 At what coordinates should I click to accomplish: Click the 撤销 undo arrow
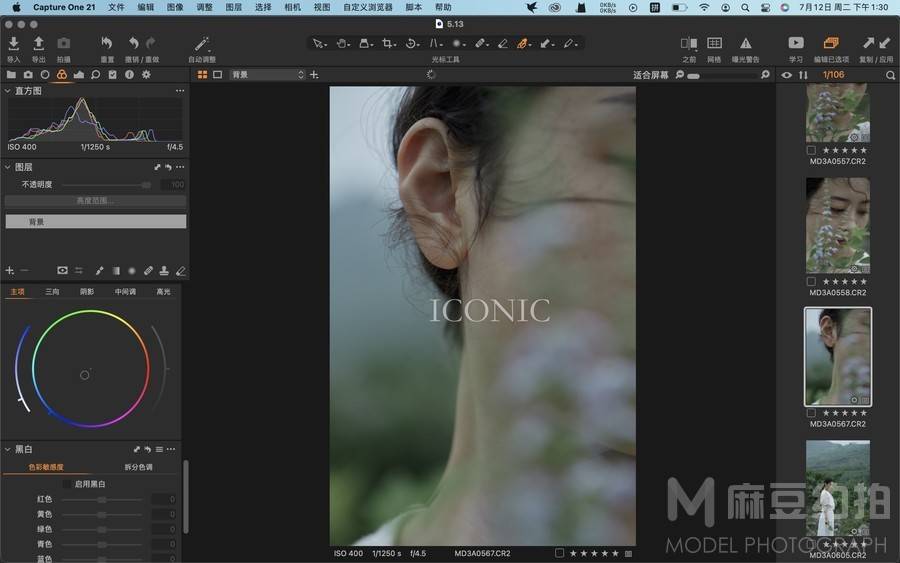click(x=133, y=44)
